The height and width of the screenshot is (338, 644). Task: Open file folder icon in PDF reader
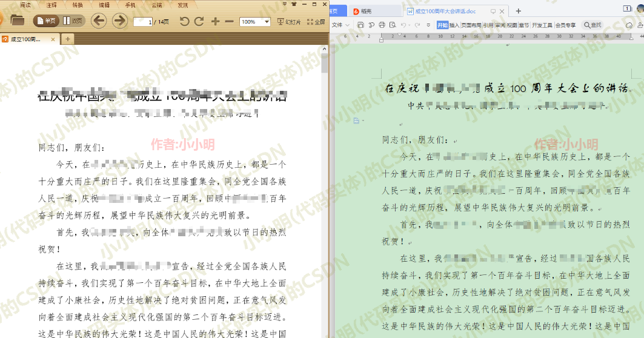coord(17,20)
